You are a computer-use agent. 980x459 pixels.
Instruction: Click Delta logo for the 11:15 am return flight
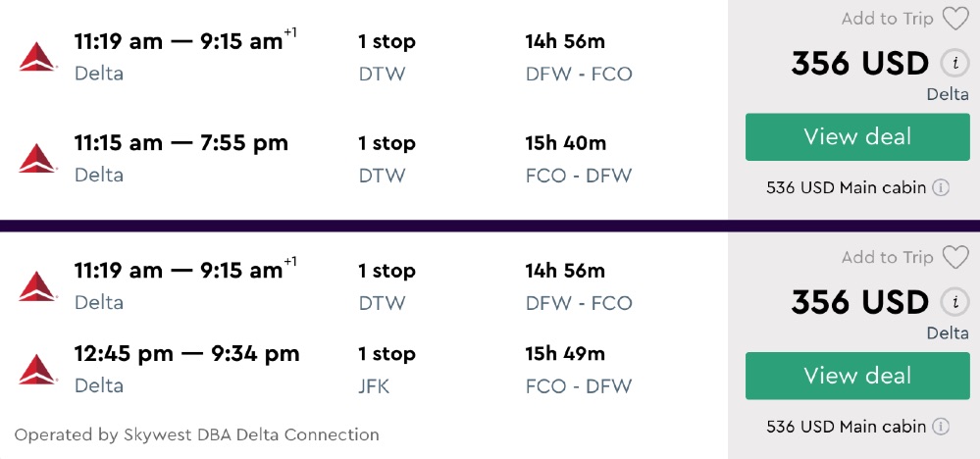(x=38, y=158)
